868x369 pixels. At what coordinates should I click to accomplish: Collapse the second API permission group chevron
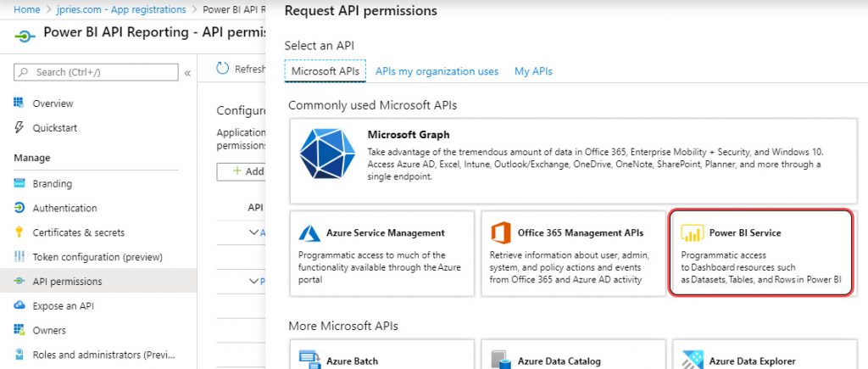point(253,281)
